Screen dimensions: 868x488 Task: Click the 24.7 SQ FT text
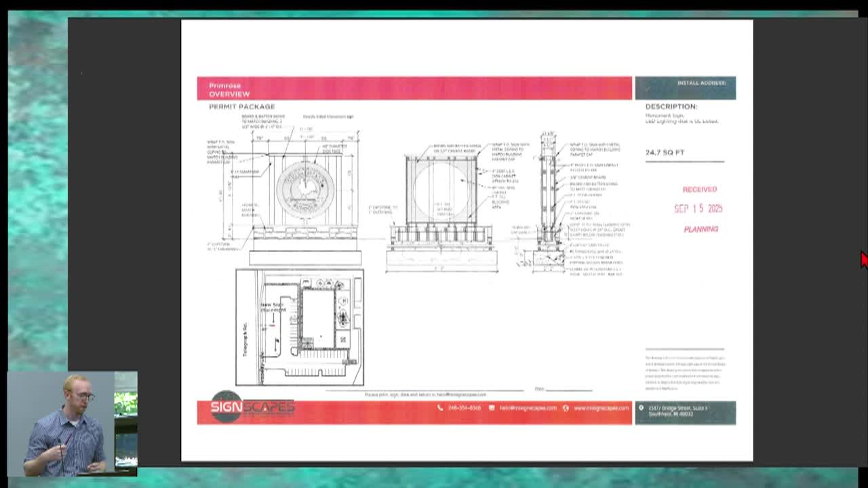pyautogui.click(x=665, y=152)
